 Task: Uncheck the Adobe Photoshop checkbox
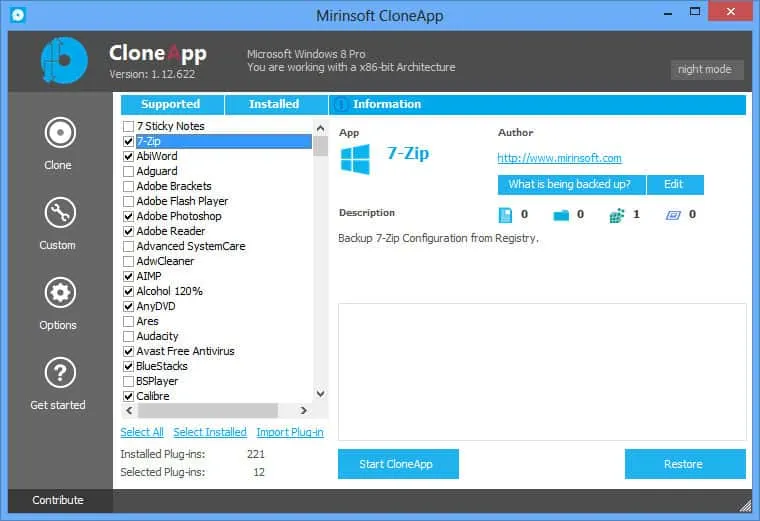tap(128, 217)
